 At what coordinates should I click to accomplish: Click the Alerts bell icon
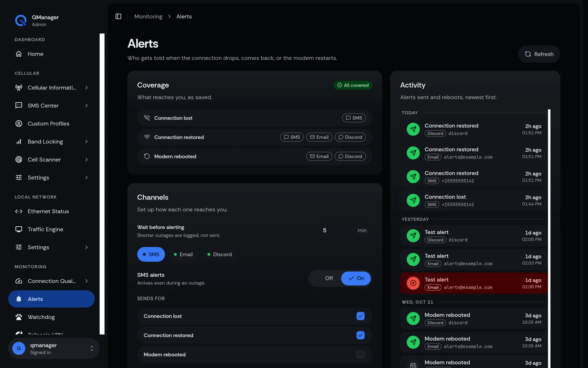point(19,299)
